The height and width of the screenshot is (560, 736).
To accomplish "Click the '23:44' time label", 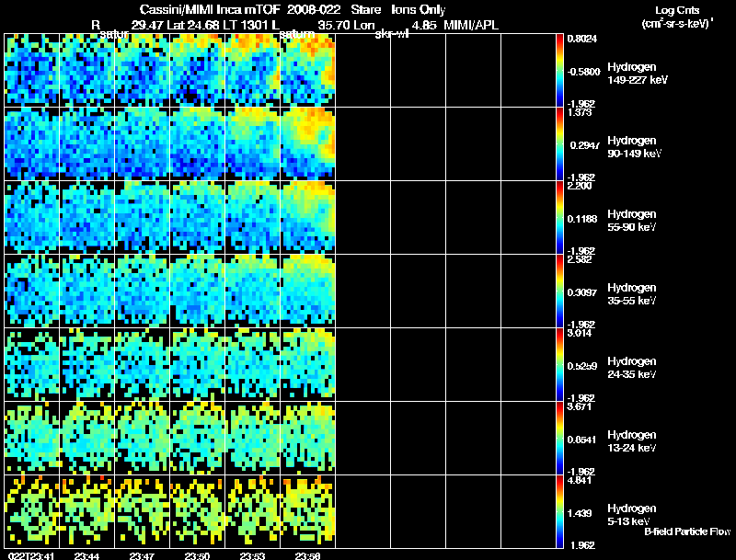I will [x=86, y=556].
